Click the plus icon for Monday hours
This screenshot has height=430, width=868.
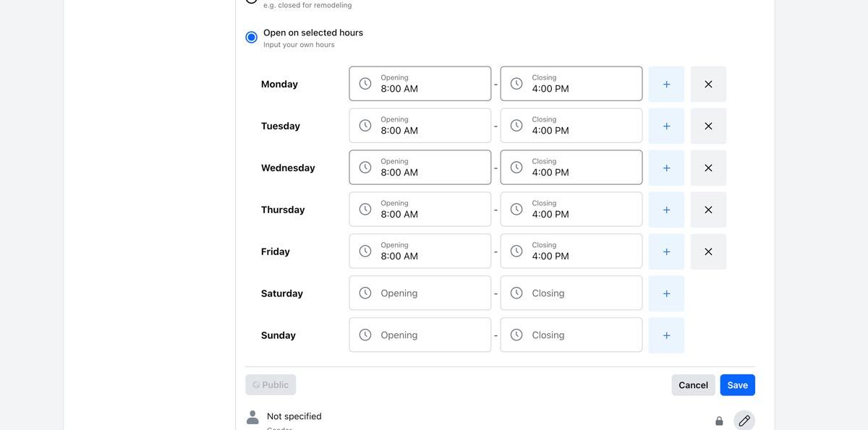pos(666,84)
